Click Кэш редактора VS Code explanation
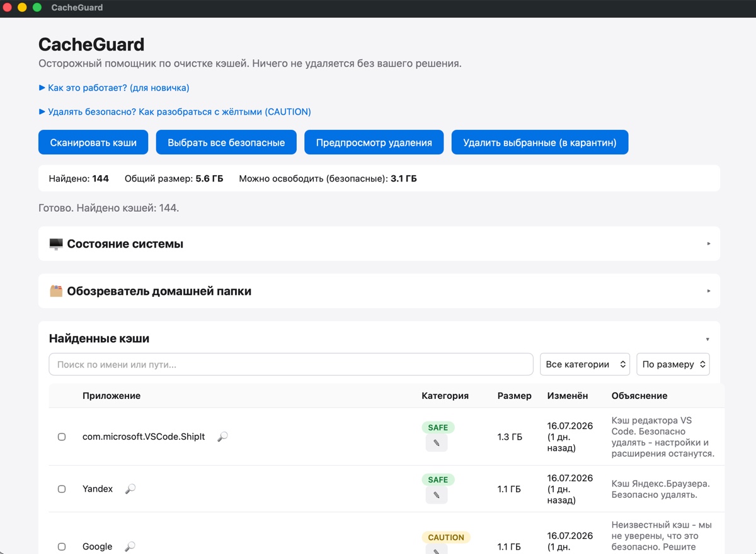The width and height of the screenshot is (756, 554). (x=663, y=437)
